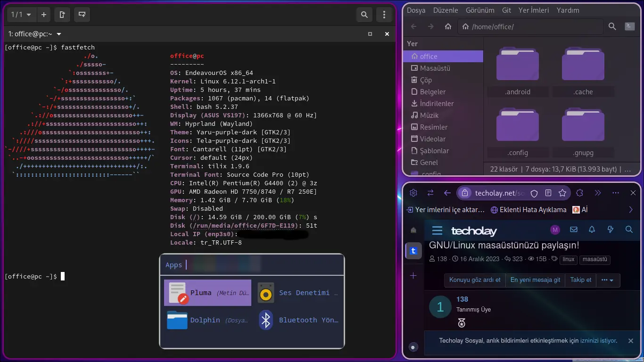Show more bookmarks chevron
The height and width of the screenshot is (362, 644).
coord(631,210)
